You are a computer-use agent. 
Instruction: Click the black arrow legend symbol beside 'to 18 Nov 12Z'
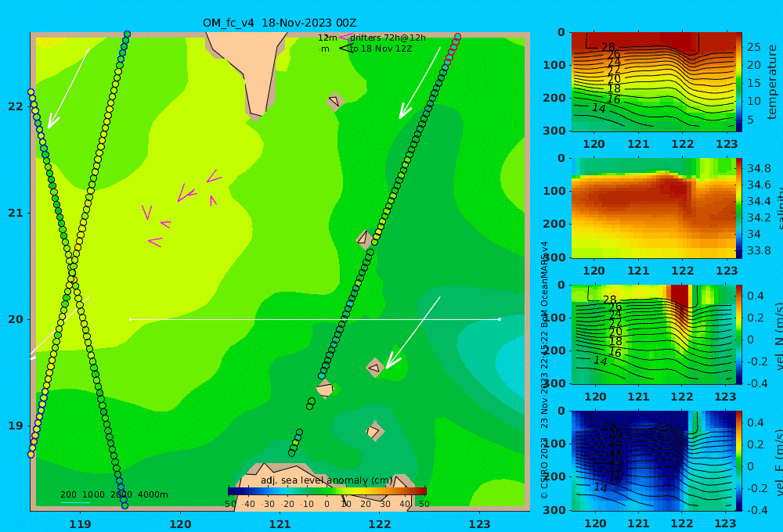[346, 49]
